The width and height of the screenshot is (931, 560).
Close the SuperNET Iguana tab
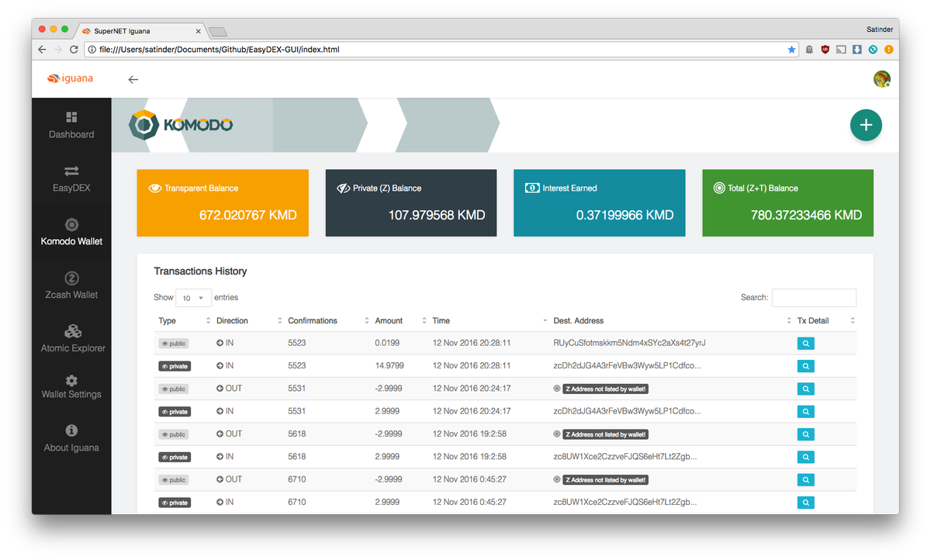(x=199, y=31)
